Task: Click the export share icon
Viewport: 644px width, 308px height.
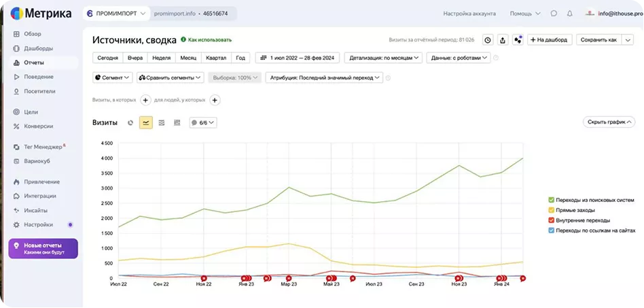Action: (503, 40)
